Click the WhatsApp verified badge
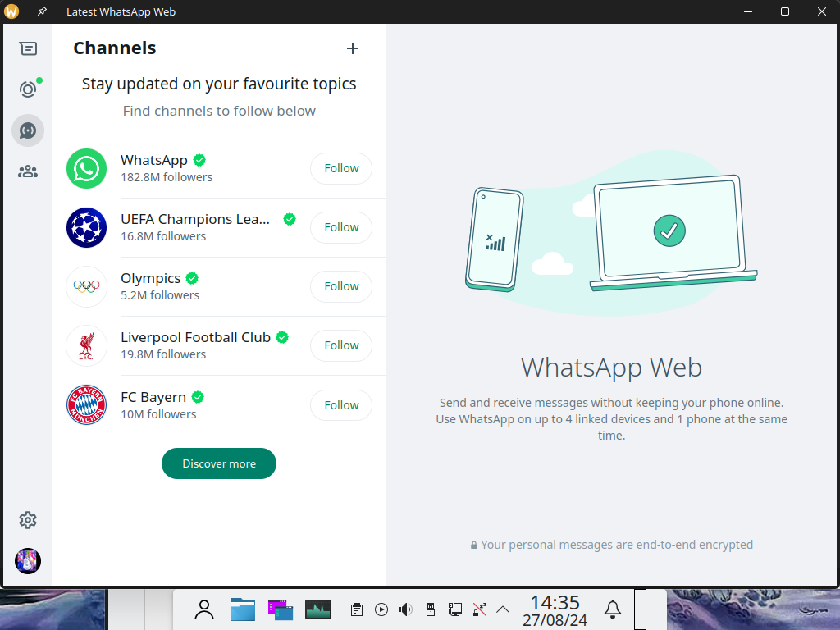Viewport: 840px width, 630px height. (199, 160)
